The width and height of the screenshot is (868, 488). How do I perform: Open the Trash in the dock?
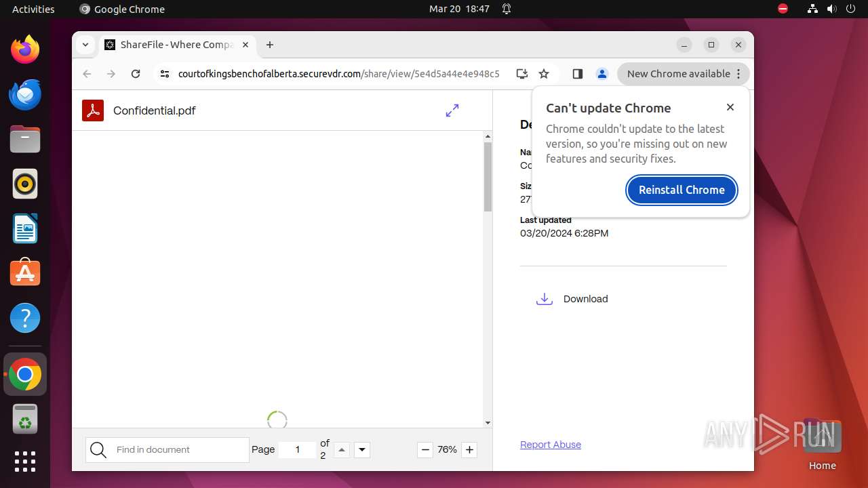click(25, 419)
